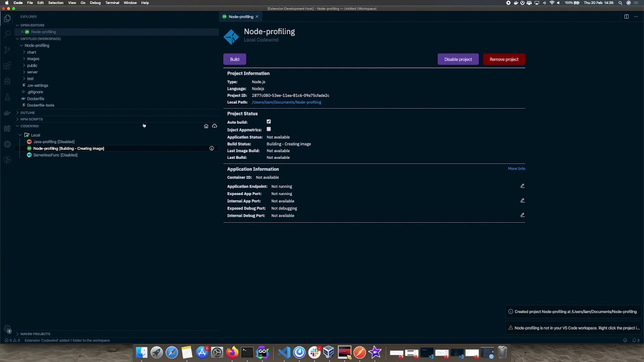Open Safari from the Dock
Viewport: 644px width, 362px height.
click(172, 352)
